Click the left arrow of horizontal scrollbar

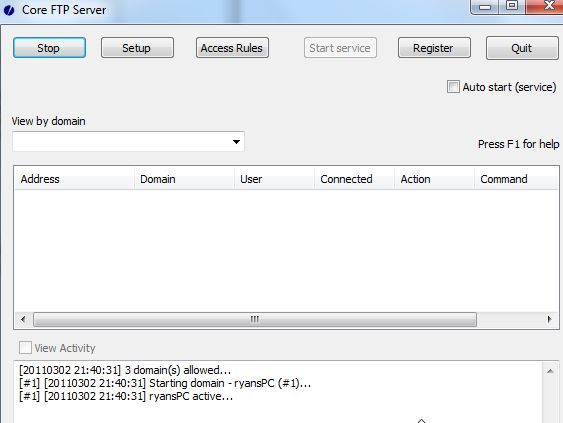coord(23,319)
